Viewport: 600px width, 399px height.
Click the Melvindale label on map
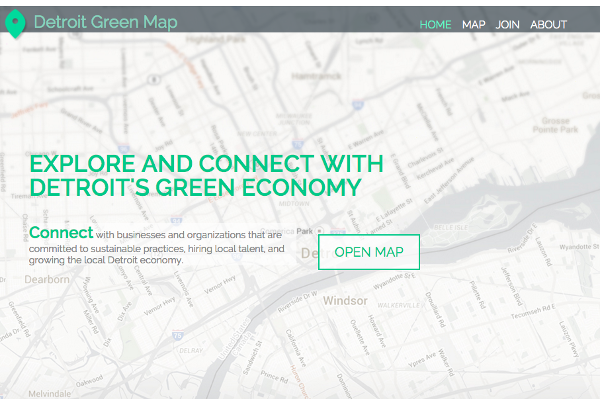[x=50, y=394]
